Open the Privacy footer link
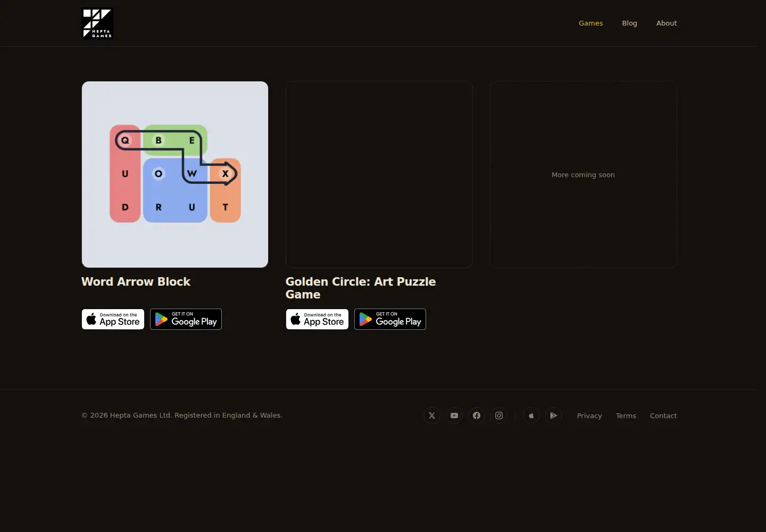The width and height of the screenshot is (766, 532). click(589, 416)
